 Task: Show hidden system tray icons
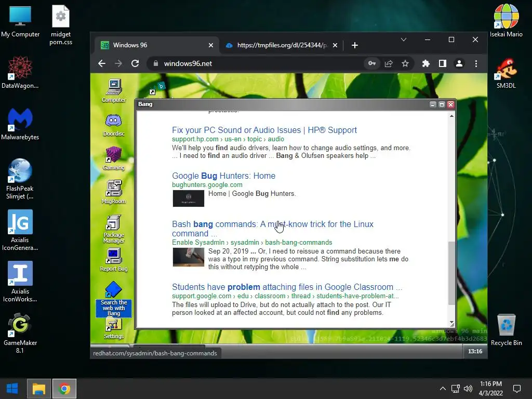443,389
